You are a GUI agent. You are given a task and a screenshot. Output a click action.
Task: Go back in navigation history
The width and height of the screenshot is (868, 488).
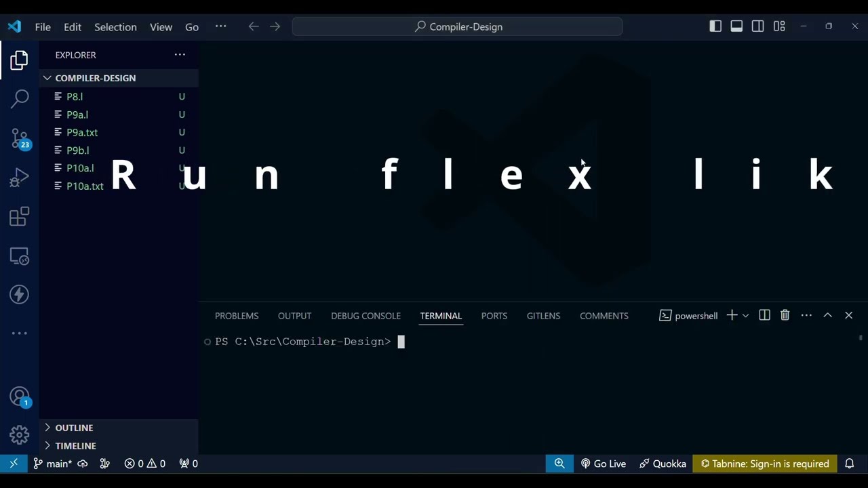coord(253,26)
